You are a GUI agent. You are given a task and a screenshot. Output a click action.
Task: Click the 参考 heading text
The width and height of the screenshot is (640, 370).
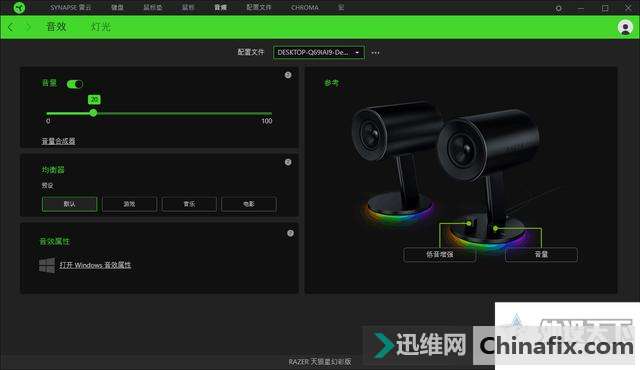click(331, 83)
